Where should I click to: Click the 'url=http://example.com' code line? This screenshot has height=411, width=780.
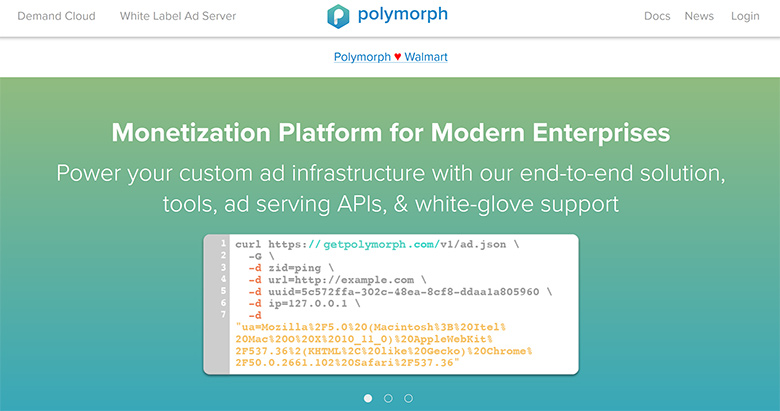click(x=337, y=280)
